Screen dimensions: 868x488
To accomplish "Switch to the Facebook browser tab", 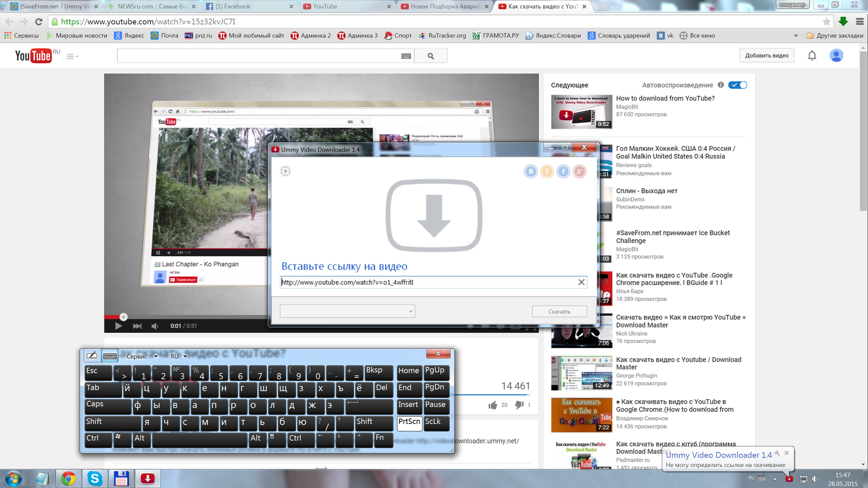I will click(250, 6).
